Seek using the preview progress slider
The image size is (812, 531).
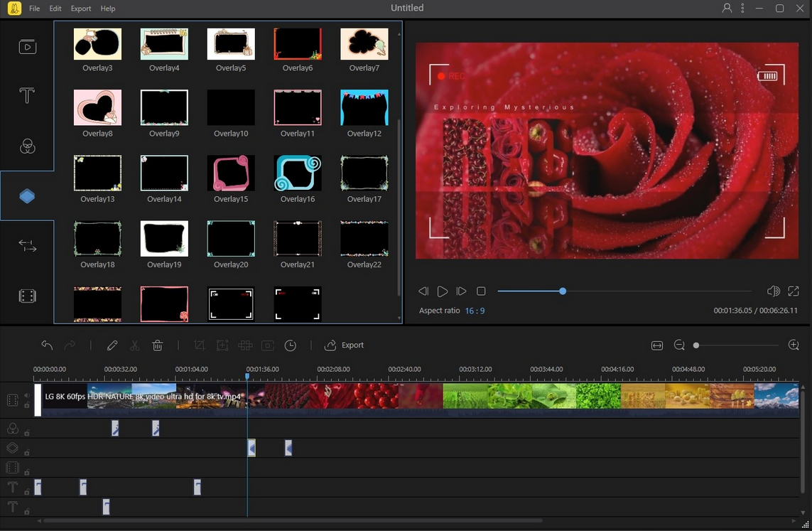point(624,291)
